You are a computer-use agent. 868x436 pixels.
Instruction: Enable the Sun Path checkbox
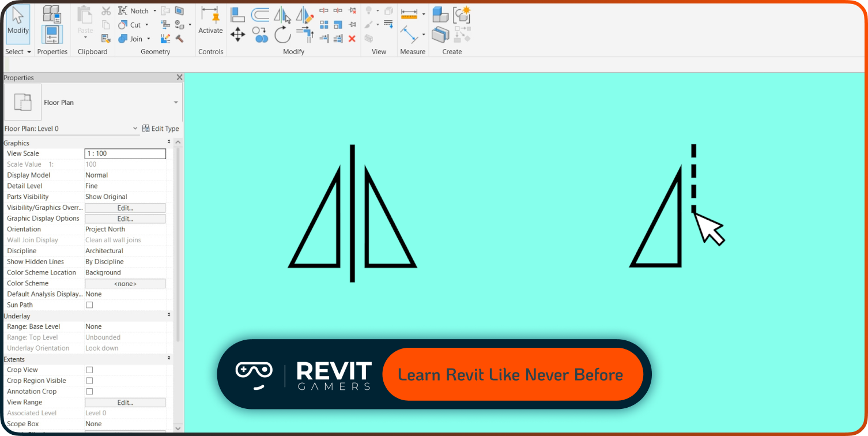(89, 305)
